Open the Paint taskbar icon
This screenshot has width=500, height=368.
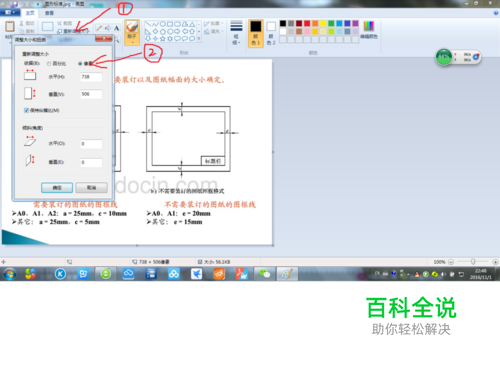(287, 274)
